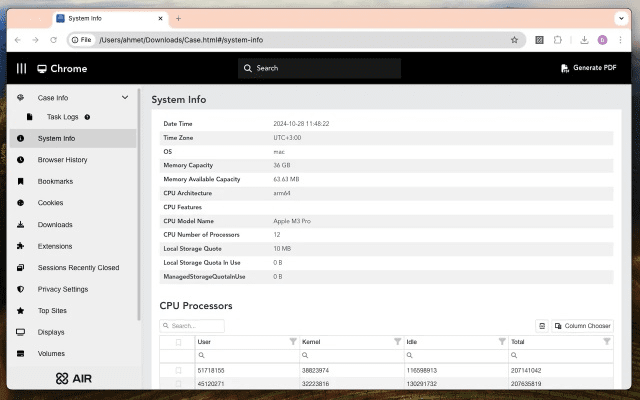Click the table export icon beside Column Chooser
This screenshot has width=640, height=400.
tap(542, 326)
